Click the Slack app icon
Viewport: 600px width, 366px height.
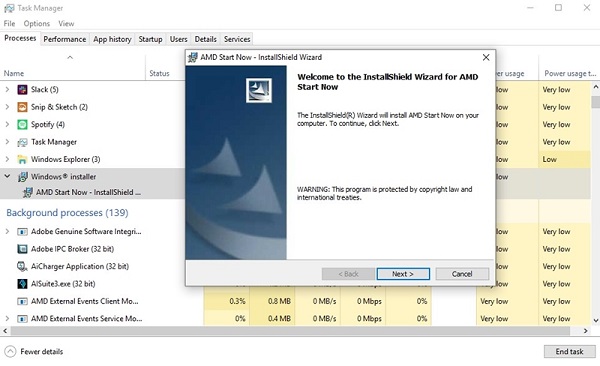click(x=22, y=90)
